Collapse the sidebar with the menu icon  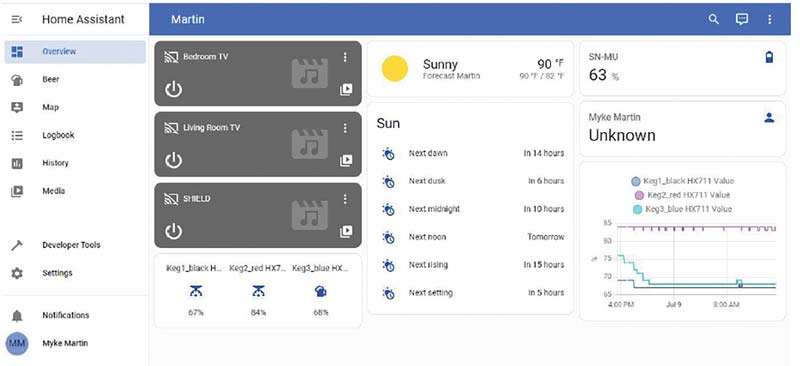point(17,19)
